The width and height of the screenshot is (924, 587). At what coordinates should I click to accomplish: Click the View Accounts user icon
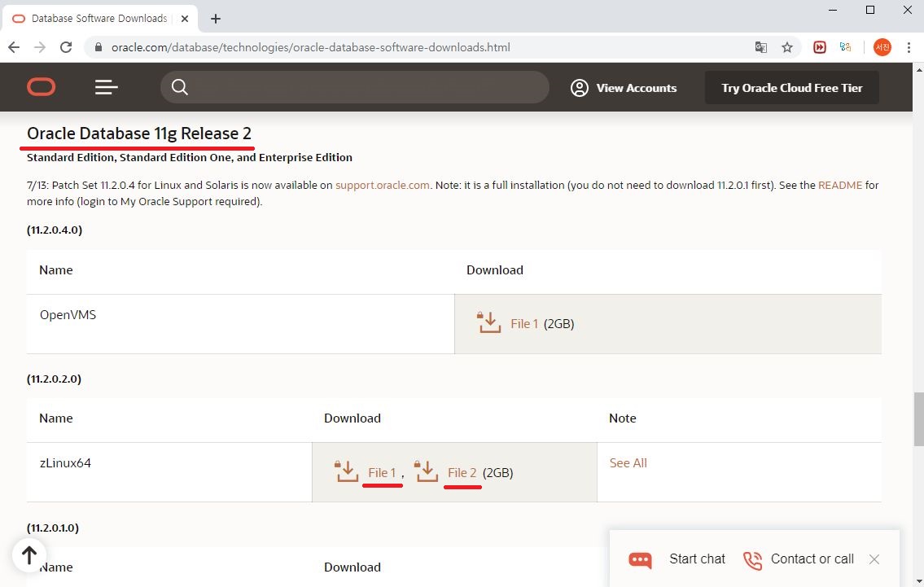pos(580,88)
